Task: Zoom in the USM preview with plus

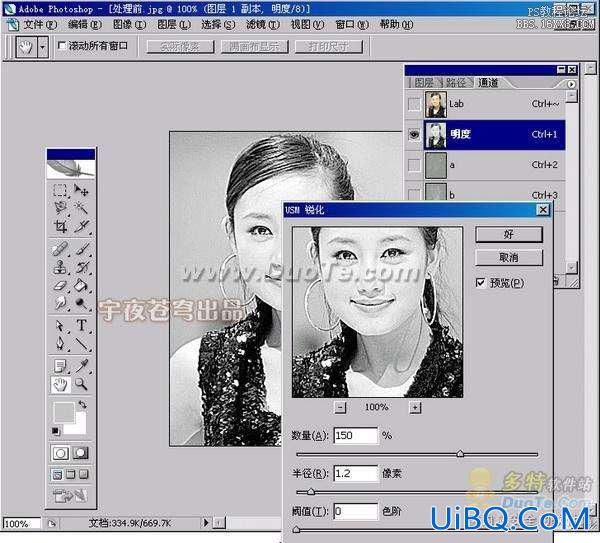Action: pyautogui.click(x=415, y=407)
